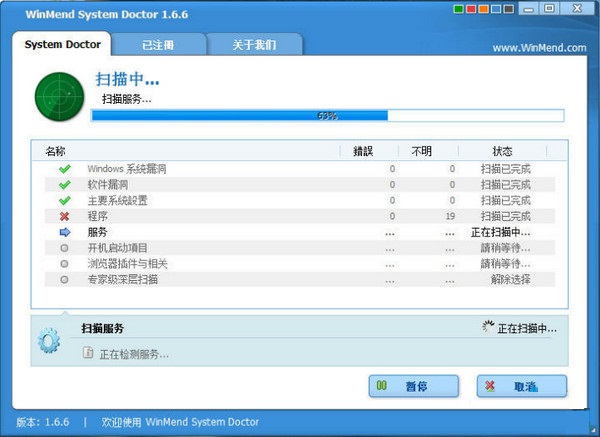
Task: Click 解除选择 for 专家级深层扫描
Action: pos(510,280)
